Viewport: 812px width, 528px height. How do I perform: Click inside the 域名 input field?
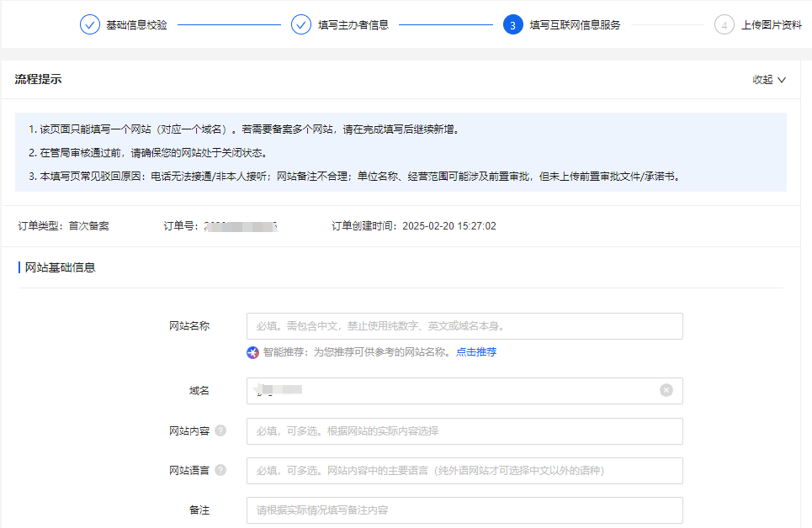(454, 391)
